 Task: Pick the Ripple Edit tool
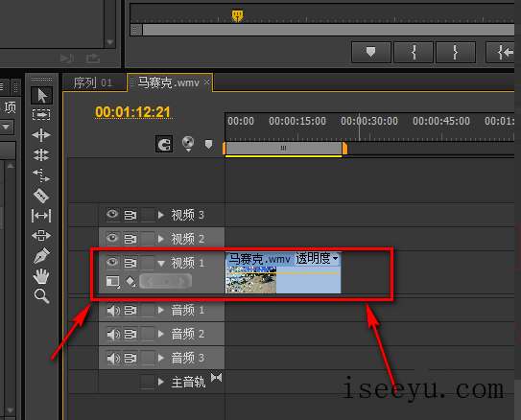click(41, 135)
